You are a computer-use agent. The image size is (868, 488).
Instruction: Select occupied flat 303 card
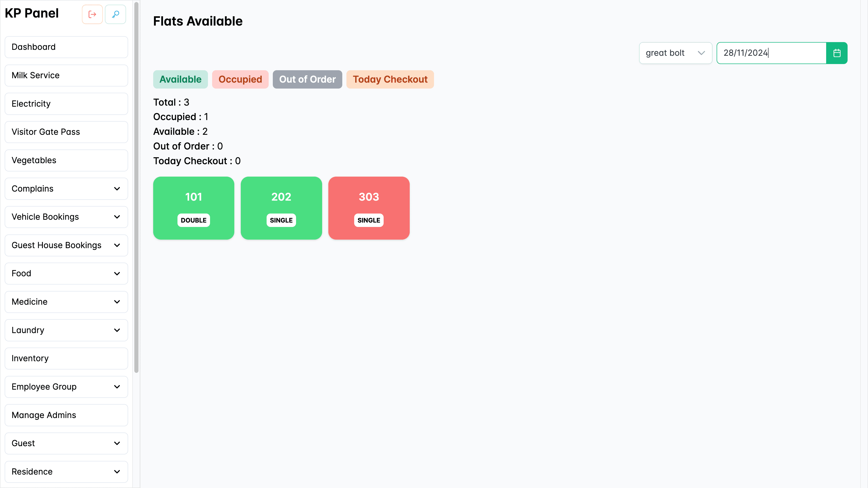[x=369, y=208]
